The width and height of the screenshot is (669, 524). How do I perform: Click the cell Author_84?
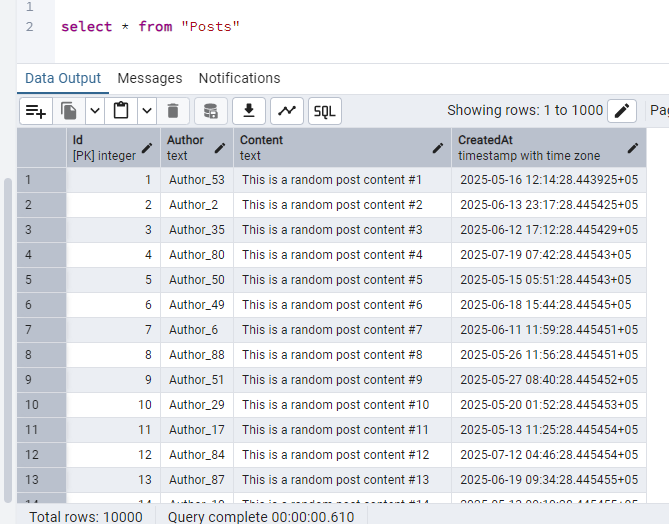pos(197,454)
